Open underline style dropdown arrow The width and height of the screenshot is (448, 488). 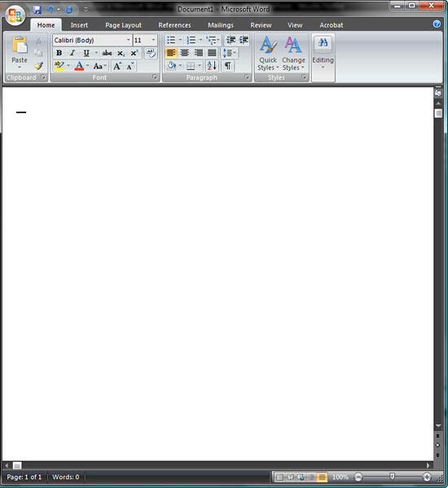(96, 53)
